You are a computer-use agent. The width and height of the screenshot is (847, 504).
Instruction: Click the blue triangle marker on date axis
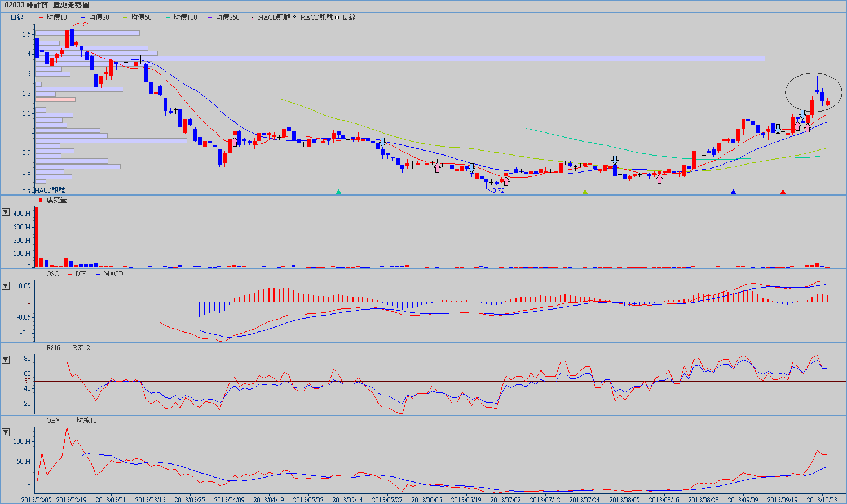coord(733,192)
